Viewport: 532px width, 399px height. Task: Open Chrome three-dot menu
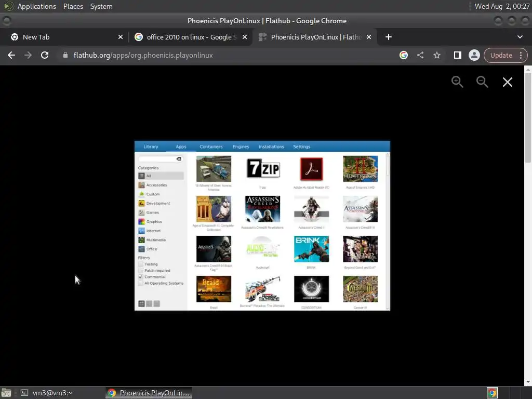(x=521, y=55)
